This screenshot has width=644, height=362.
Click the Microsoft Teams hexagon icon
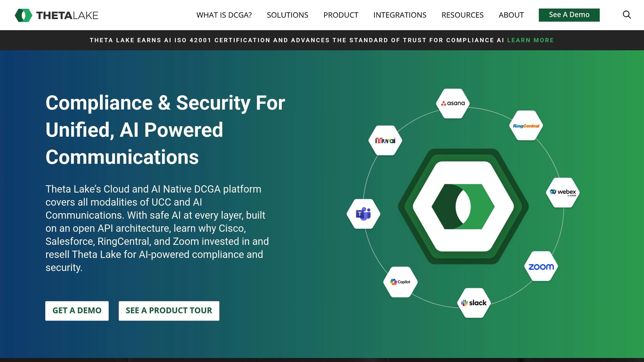point(364,214)
